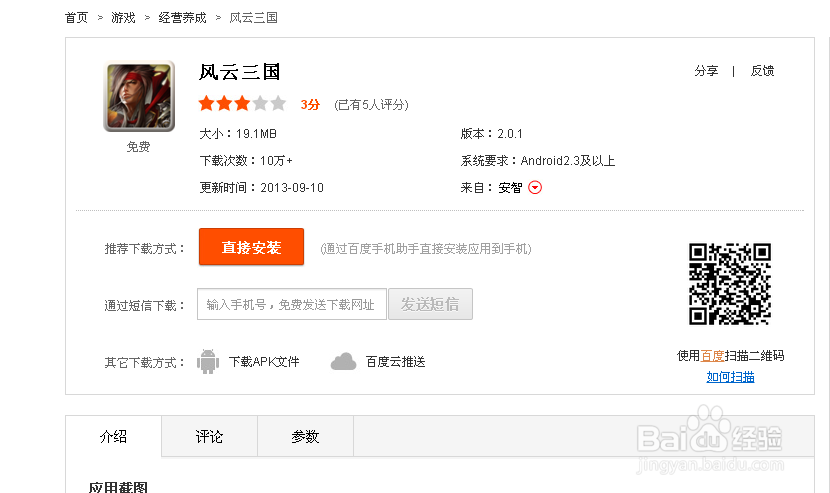
Task: Select the 介绍 tab
Action: [x=113, y=437]
